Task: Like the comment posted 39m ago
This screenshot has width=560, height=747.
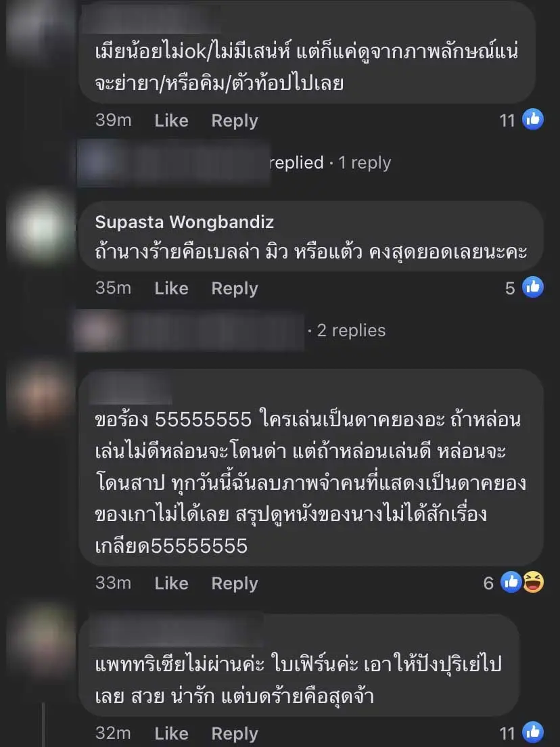Action: coord(171,120)
